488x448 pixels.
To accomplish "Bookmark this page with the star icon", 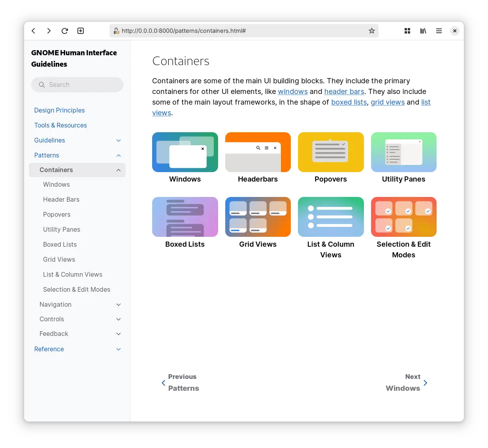I will pyautogui.click(x=371, y=31).
